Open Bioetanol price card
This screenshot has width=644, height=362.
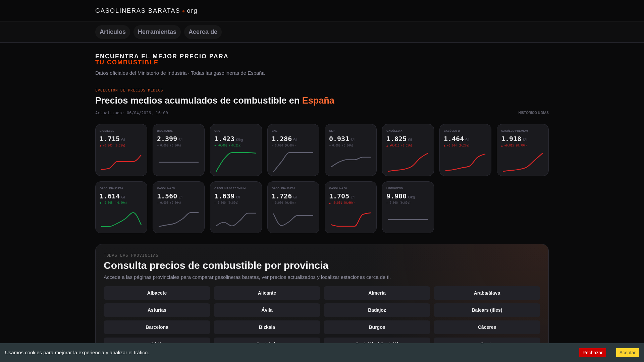coord(178,150)
